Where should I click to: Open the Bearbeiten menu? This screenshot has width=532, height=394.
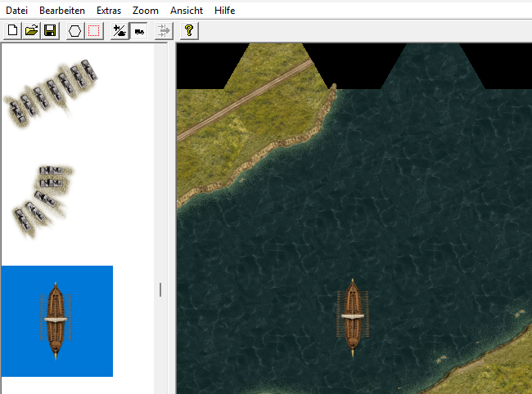pos(62,11)
